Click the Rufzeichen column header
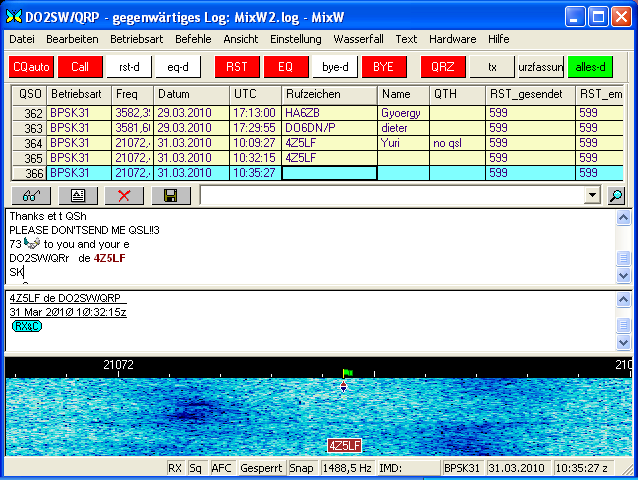The height and width of the screenshot is (481, 639). [x=329, y=94]
